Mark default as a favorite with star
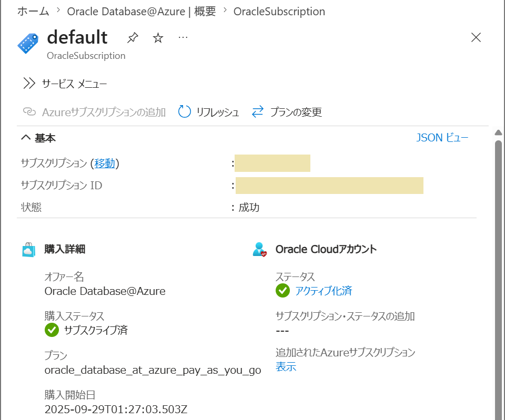 tap(158, 38)
